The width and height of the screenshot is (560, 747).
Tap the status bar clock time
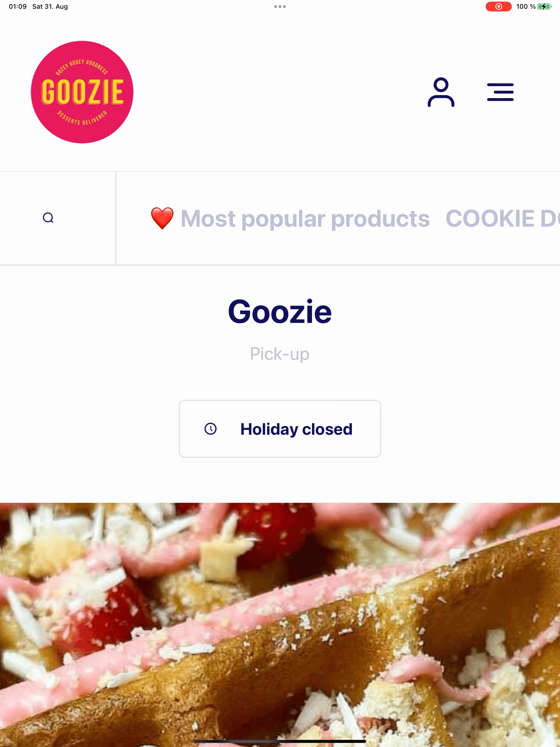[17, 6]
